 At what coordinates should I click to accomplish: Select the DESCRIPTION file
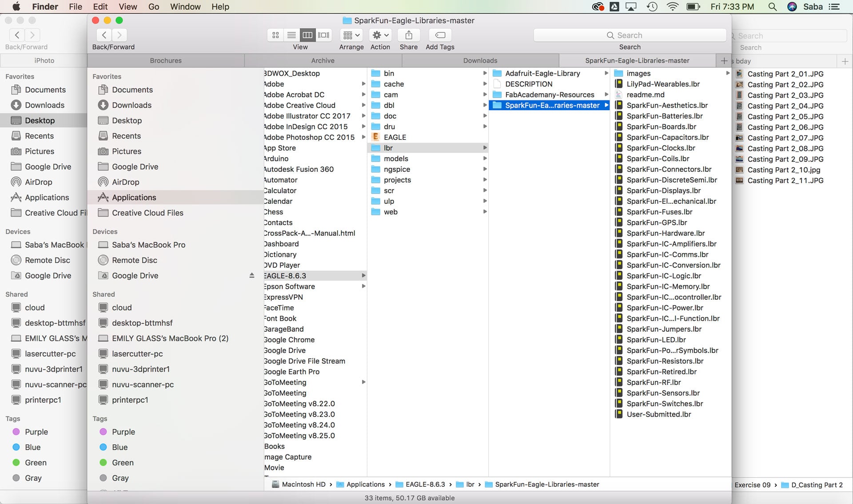(529, 84)
